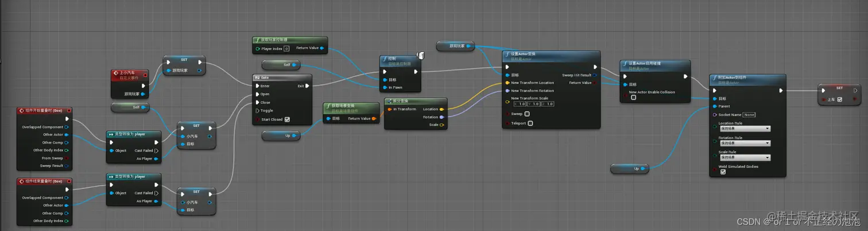Click the Parent pin on 附加Actor到组件
The width and height of the screenshot is (868, 231).
[x=714, y=106]
